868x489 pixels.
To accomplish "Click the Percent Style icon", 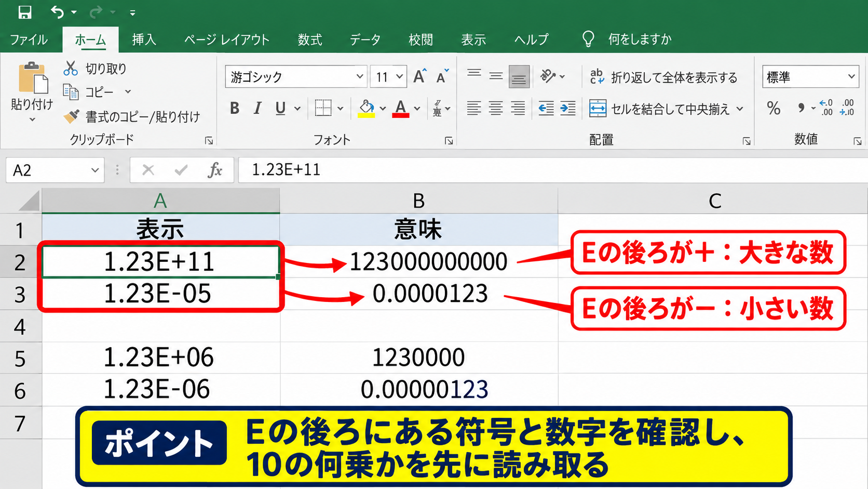I will [x=774, y=108].
